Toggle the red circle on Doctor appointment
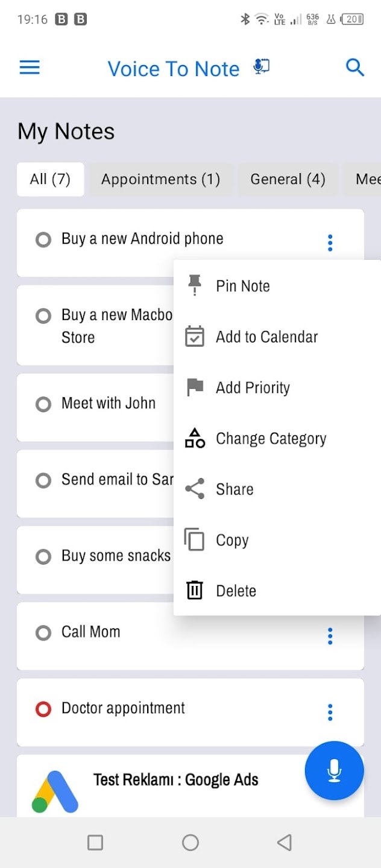This screenshot has height=868, width=381. pyautogui.click(x=43, y=709)
